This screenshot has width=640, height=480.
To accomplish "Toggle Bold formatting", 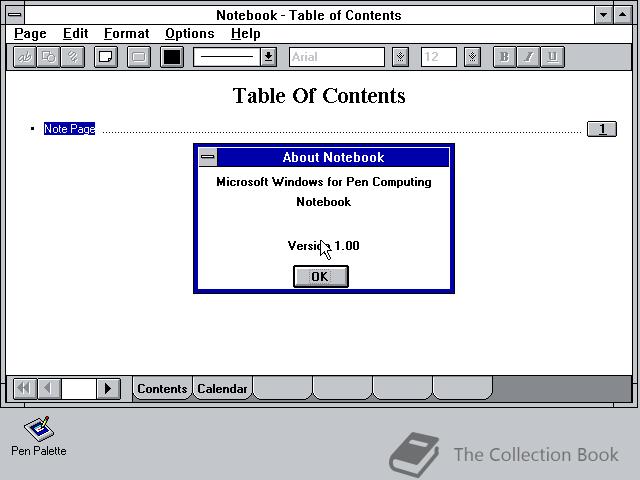I will click(x=504, y=57).
